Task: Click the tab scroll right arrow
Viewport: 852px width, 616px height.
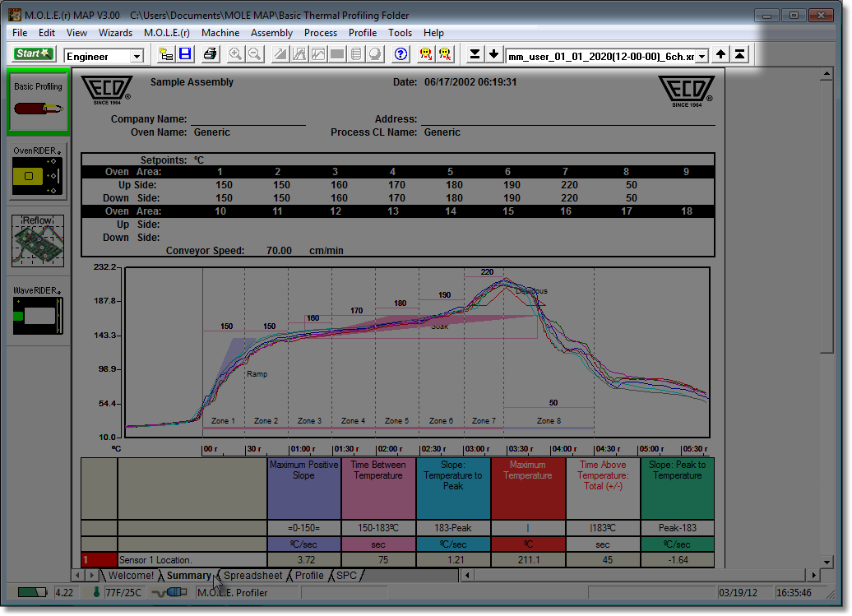Action: (x=92, y=575)
